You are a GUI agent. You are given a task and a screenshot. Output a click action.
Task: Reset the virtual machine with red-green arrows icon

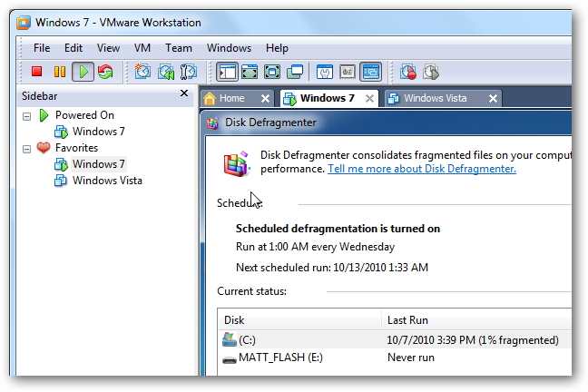106,72
